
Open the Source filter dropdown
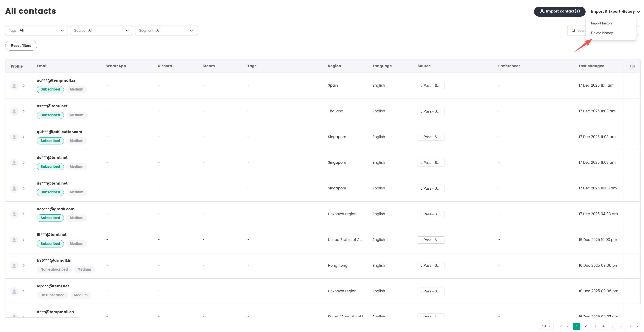101,30
